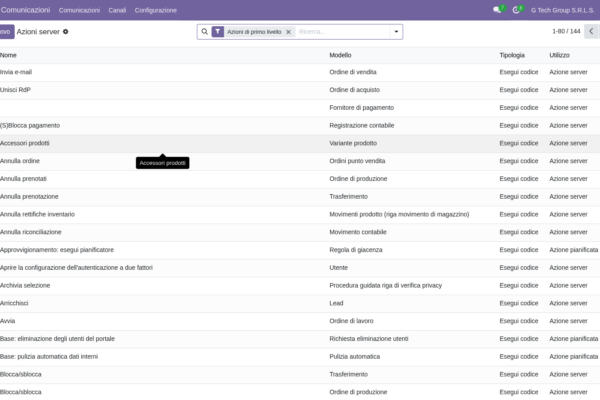Click the Utente model cell

(339, 268)
